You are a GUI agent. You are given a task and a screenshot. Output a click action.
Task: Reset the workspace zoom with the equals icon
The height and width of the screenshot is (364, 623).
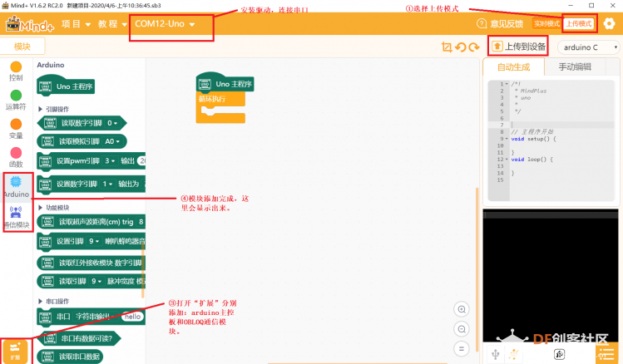pos(462,349)
